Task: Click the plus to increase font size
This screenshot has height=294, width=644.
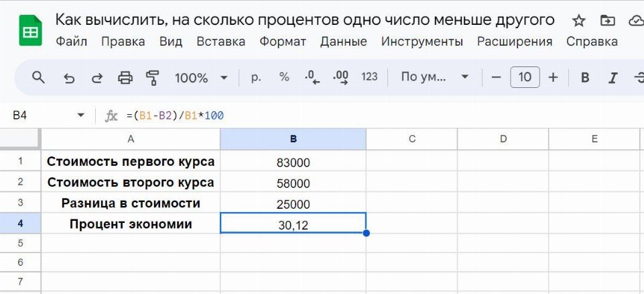Action: 553,77
